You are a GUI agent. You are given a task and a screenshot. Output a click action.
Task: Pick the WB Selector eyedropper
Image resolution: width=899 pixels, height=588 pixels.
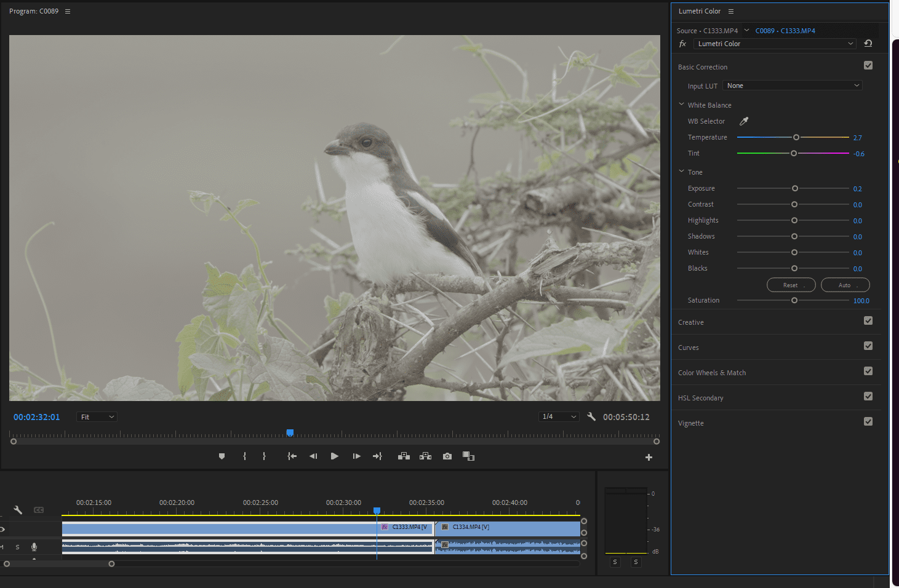coord(744,121)
